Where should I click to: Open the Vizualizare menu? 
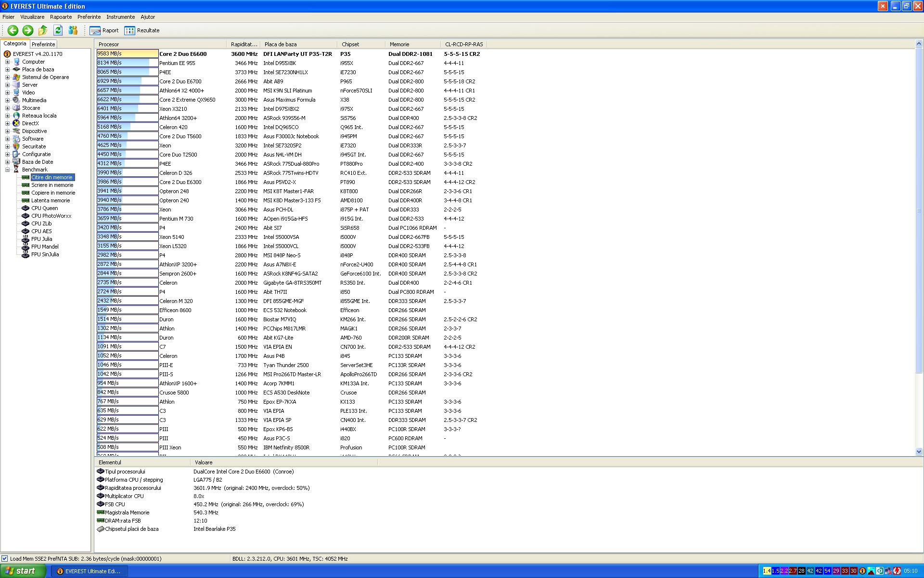pos(32,17)
